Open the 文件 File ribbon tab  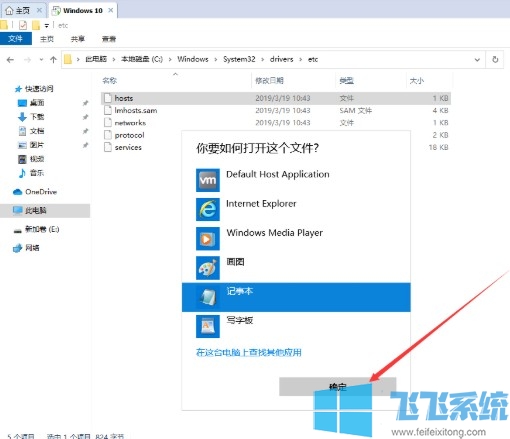16,39
